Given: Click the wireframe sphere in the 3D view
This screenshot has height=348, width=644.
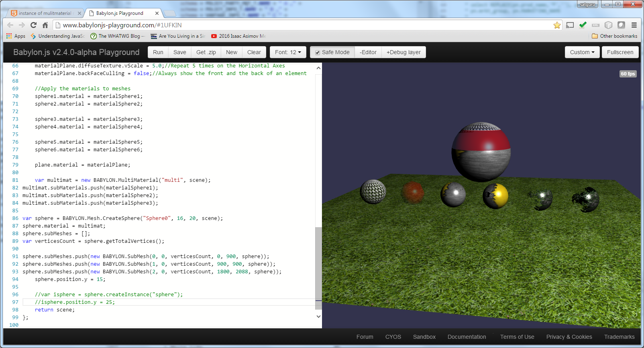Looking at the screenshot, I should click(x=373, y=191).
